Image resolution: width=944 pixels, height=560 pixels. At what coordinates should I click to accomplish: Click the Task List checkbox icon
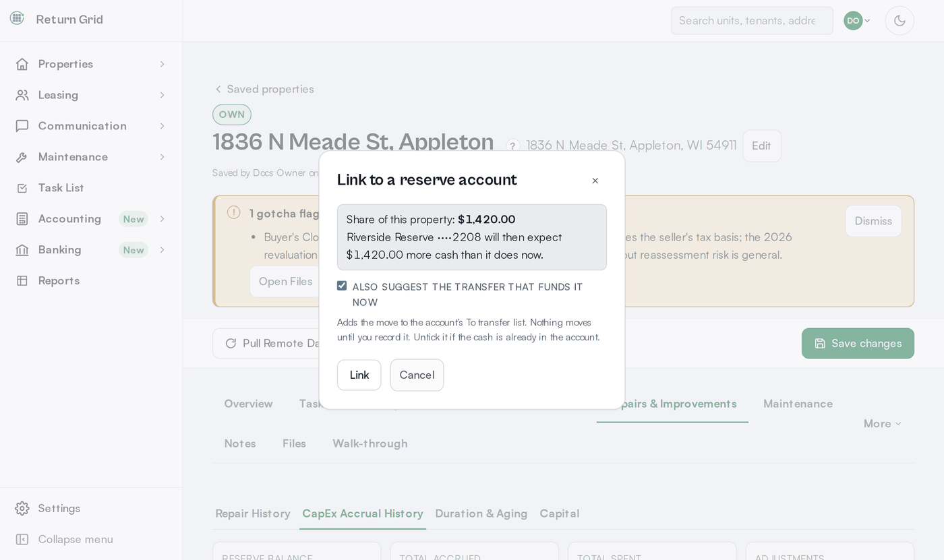point(22,188)
